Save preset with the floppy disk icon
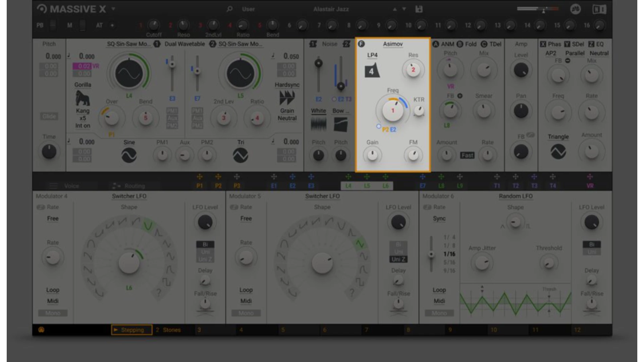This screenshot has height=362, width=644. point(419,9)
